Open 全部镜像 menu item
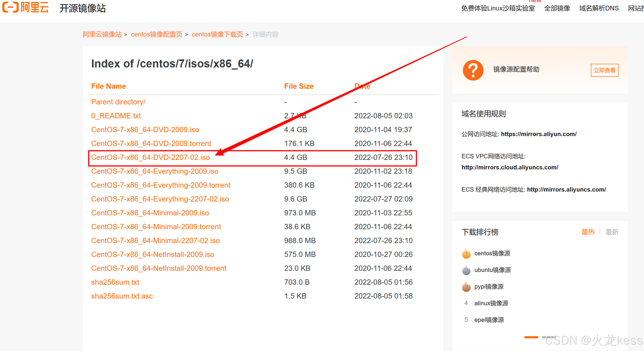This screenshot has height=351, width=644. [x=557, y=8]
